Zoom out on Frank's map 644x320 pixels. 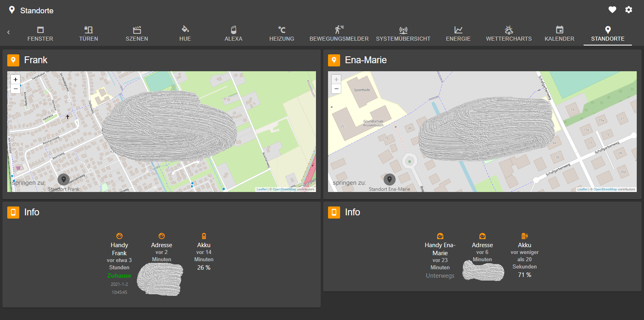pos(15,89)
